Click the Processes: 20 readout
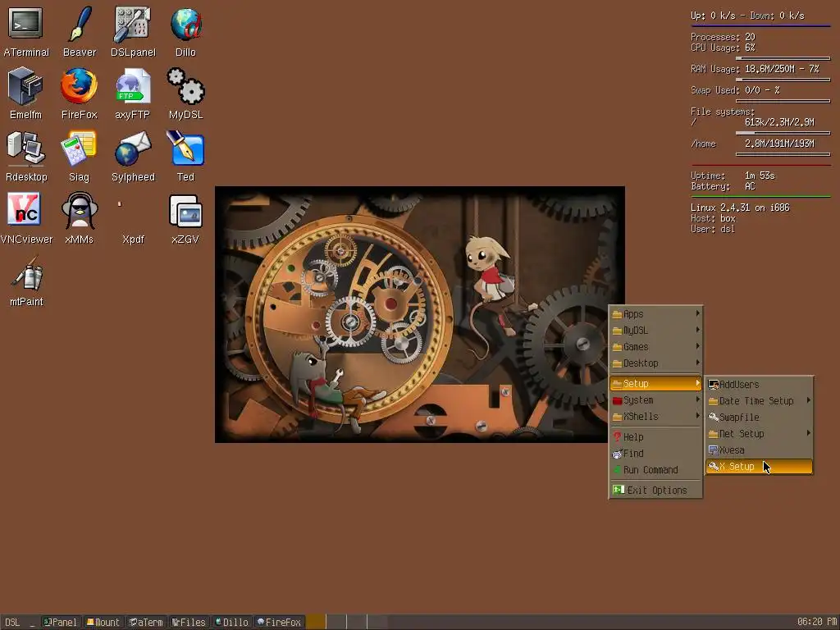Screen dimensions: 840x630 (723, 37)
